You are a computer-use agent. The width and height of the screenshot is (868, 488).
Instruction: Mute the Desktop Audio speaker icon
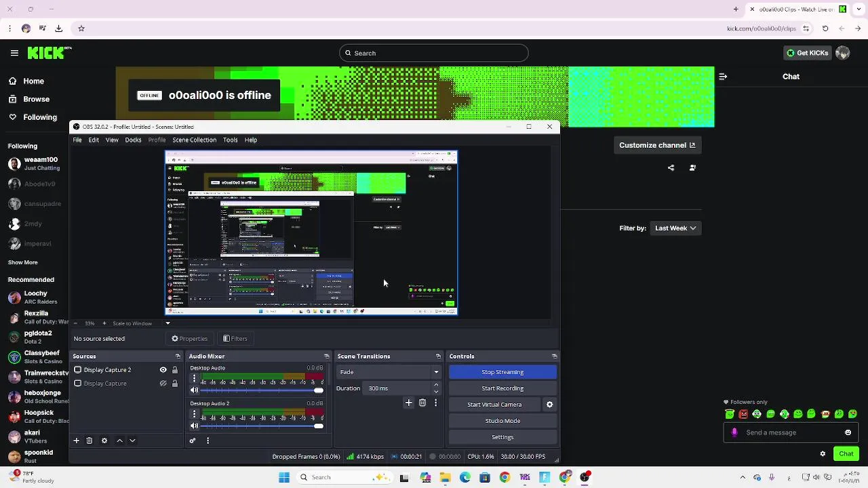tap(195, 390)
